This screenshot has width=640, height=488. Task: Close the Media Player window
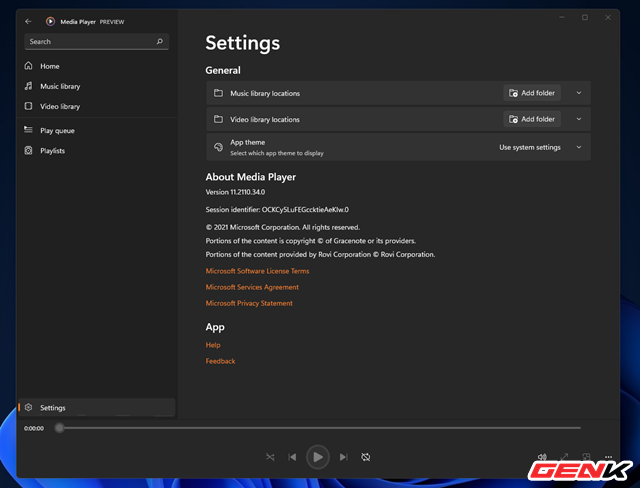click(x=608, y=17)
